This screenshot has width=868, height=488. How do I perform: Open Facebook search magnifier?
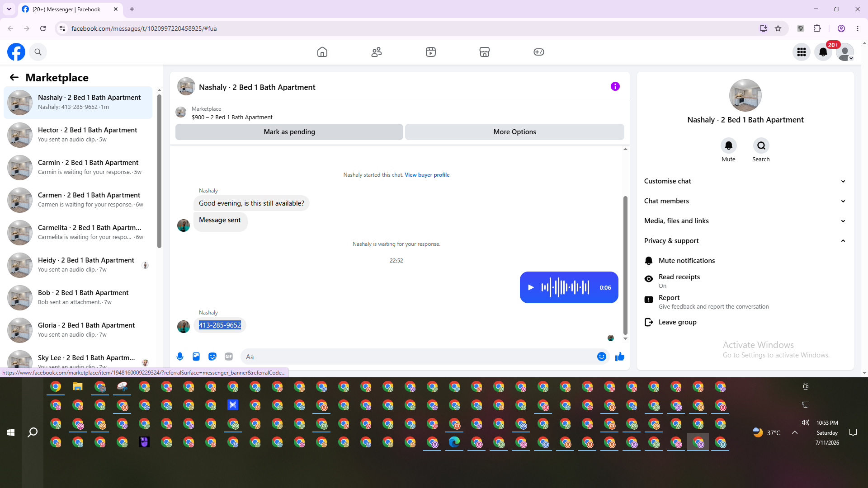point(38,52)
